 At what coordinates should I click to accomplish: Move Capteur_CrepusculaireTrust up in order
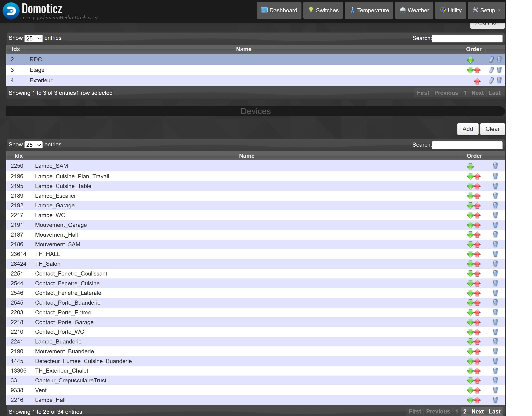tap(477, 381)
